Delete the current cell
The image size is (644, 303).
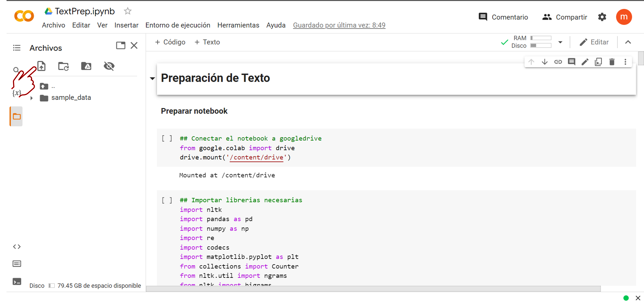[612, 62]
